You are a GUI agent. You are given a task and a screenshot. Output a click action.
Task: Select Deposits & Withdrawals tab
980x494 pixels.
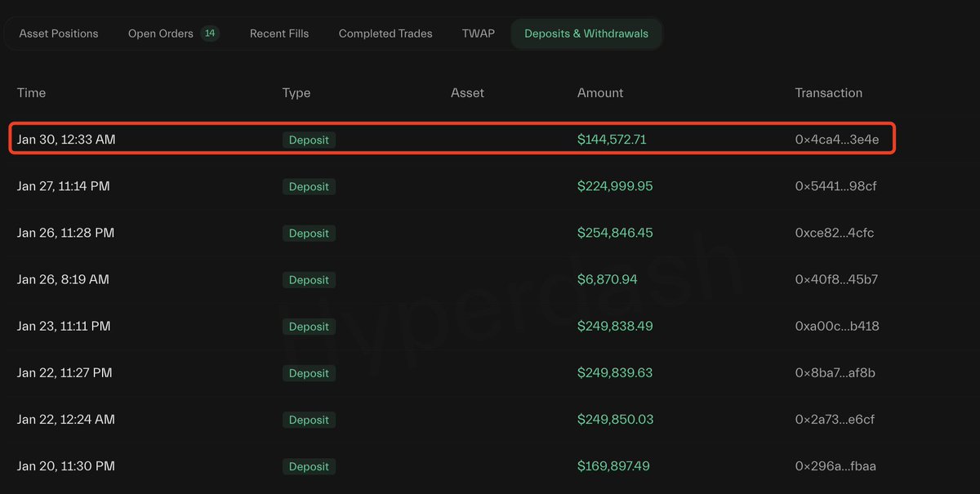point(586,33)
